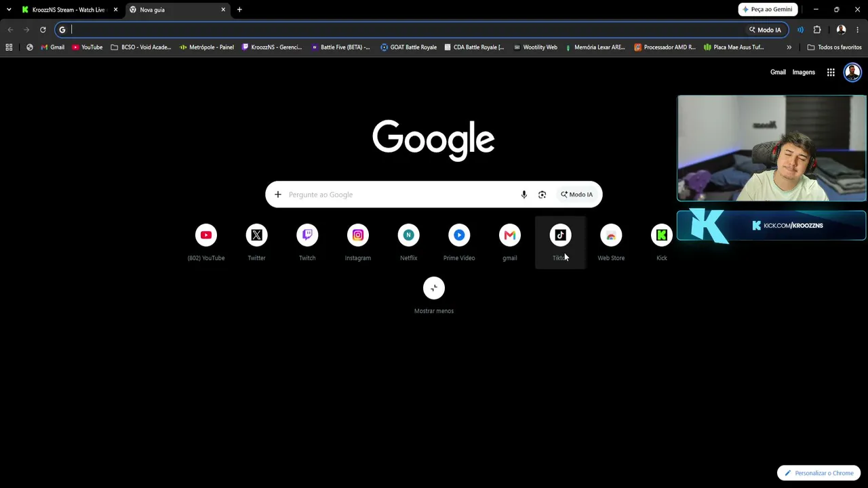Open the Netflix shortcut tile
This screenshot has width=868, height=488.
(408, 242)
